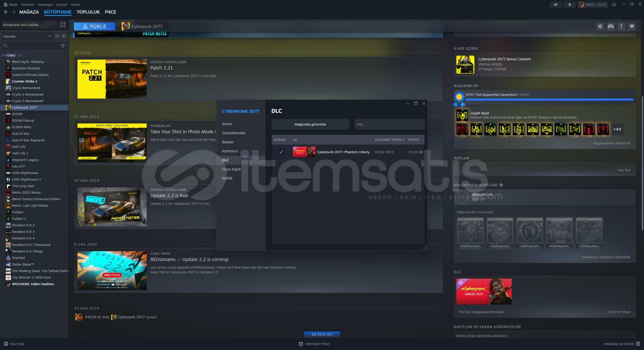Open the Oyunlar filter dropdown

pos(27,36)
